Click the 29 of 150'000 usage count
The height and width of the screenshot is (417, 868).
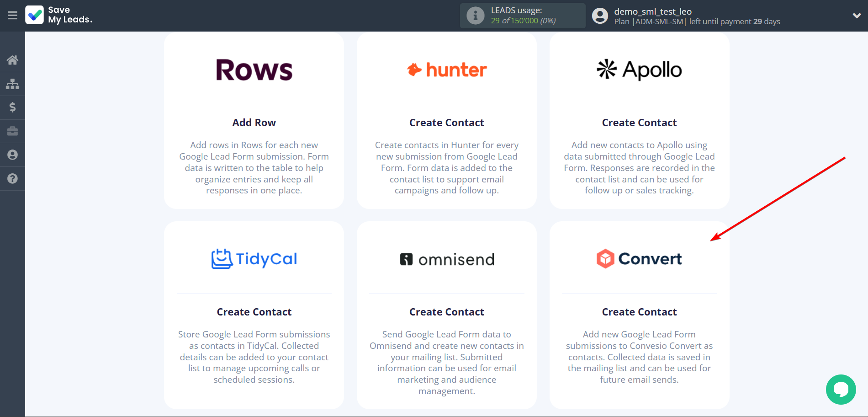524,21
